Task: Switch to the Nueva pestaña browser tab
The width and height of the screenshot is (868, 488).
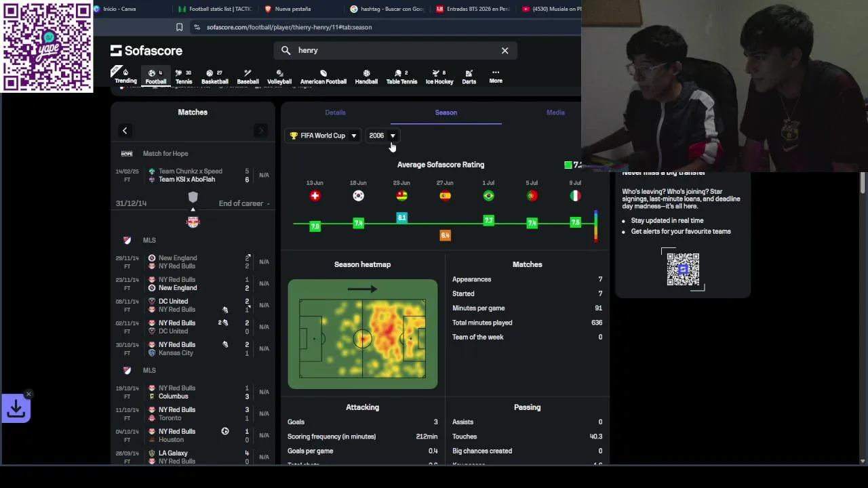Action: tap(293, 9)
